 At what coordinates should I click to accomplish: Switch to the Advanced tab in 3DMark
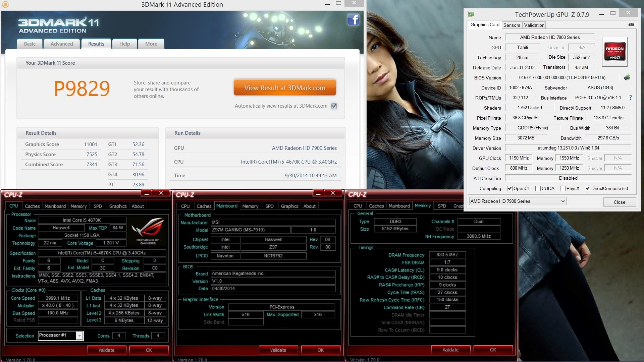point(62,44)
